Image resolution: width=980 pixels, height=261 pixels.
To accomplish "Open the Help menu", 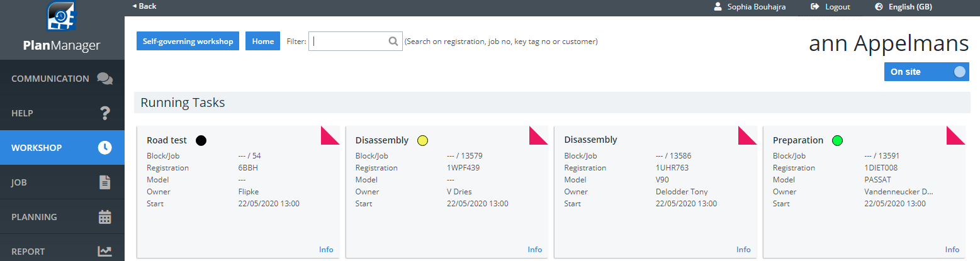I will pyautogui.click(x=62, y=113).
